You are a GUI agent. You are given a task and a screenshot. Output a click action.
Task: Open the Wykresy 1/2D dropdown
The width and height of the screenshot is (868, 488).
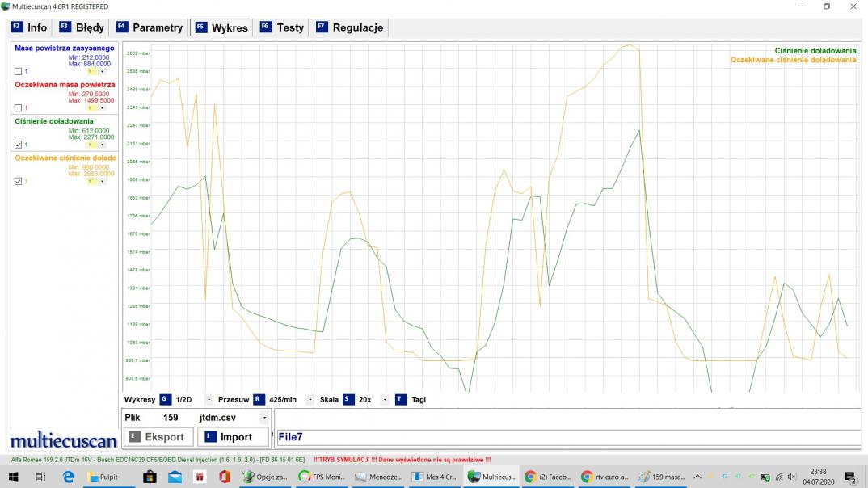(209, 400)
